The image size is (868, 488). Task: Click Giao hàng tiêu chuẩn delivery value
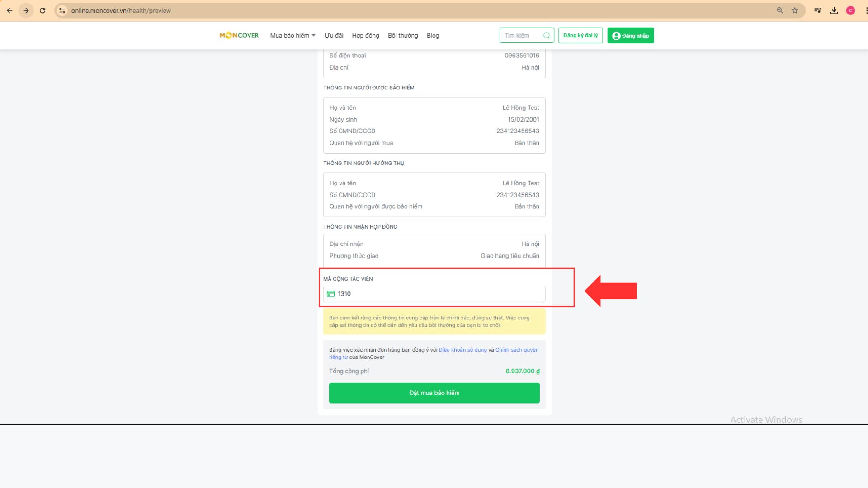tap(509, 256)
